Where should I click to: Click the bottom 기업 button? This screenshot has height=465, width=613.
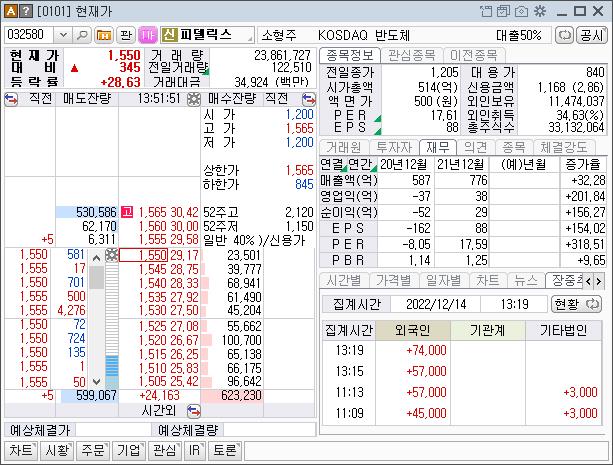coord(129,450)
